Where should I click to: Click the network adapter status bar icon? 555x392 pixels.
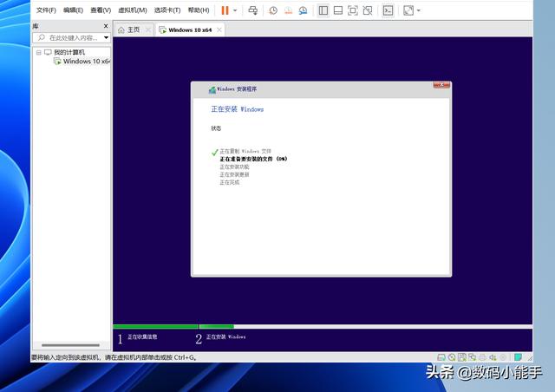pyautogui.click(x=472, y=357)
